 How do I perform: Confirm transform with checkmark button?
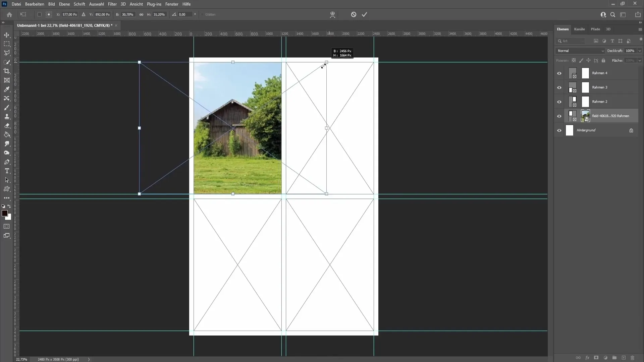365,15
